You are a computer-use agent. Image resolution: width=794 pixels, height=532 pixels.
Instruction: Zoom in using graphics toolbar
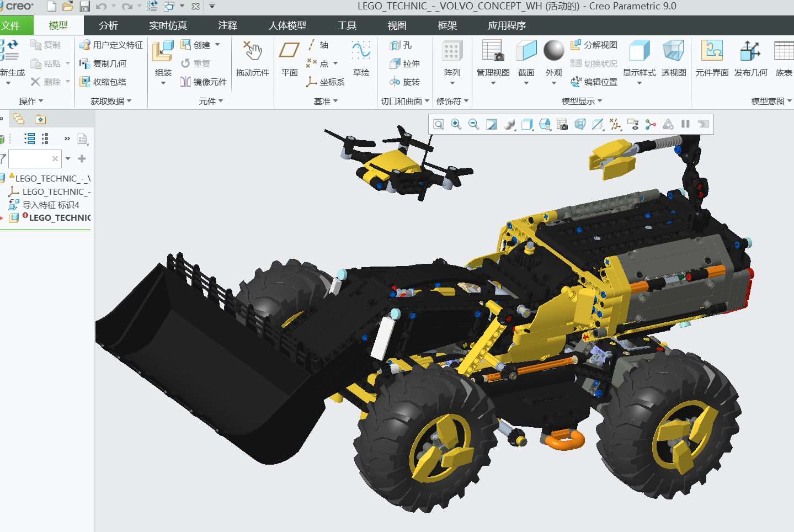tap(456, 124)
